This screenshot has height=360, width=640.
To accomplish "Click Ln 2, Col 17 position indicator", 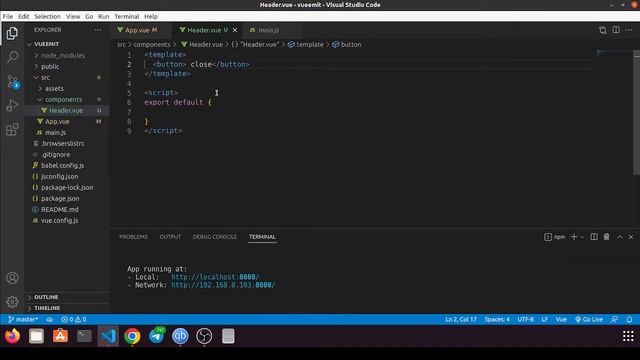I will coord(461,319).
